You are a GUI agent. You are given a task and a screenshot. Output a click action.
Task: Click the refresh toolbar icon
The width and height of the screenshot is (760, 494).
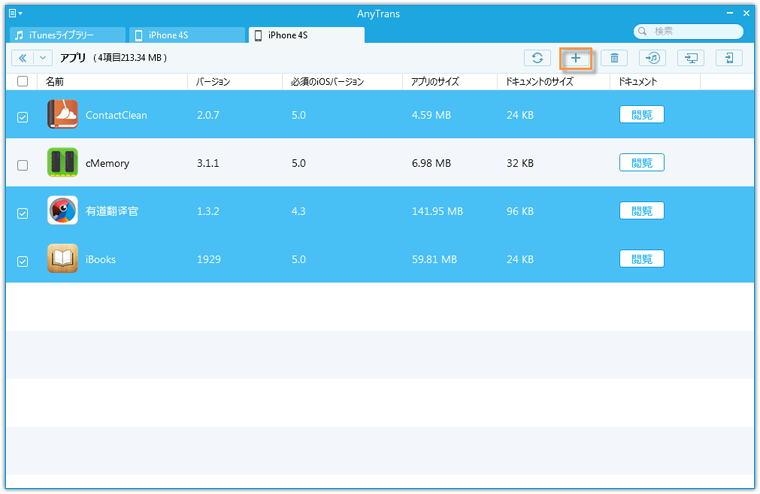tap(537, 58)
